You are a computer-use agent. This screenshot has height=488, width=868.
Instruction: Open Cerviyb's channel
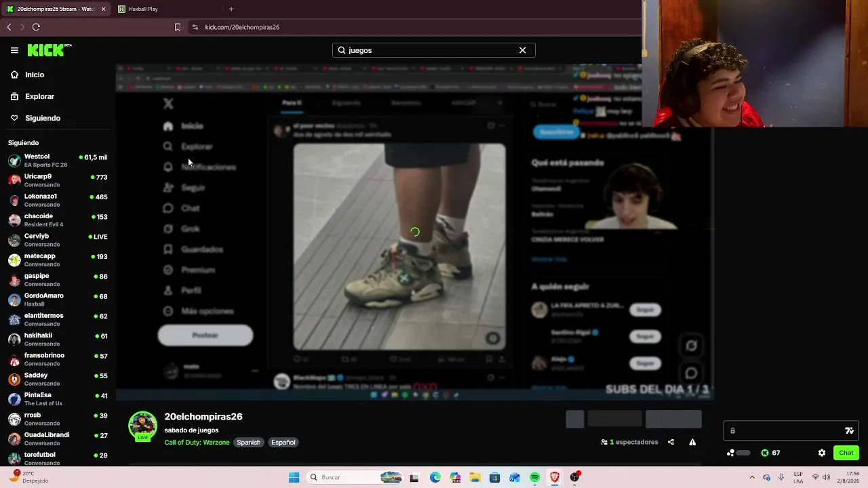pos(58,240)
